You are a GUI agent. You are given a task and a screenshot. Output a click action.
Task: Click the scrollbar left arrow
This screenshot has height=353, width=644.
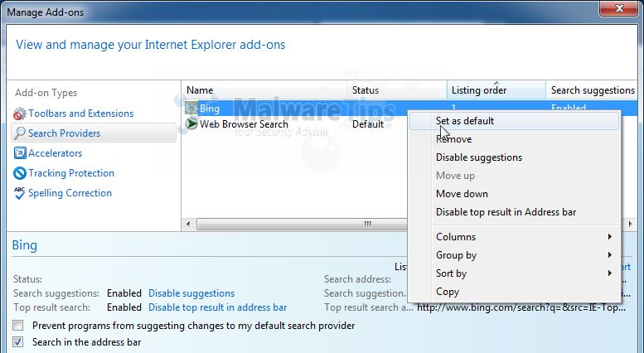coord(188,224)
